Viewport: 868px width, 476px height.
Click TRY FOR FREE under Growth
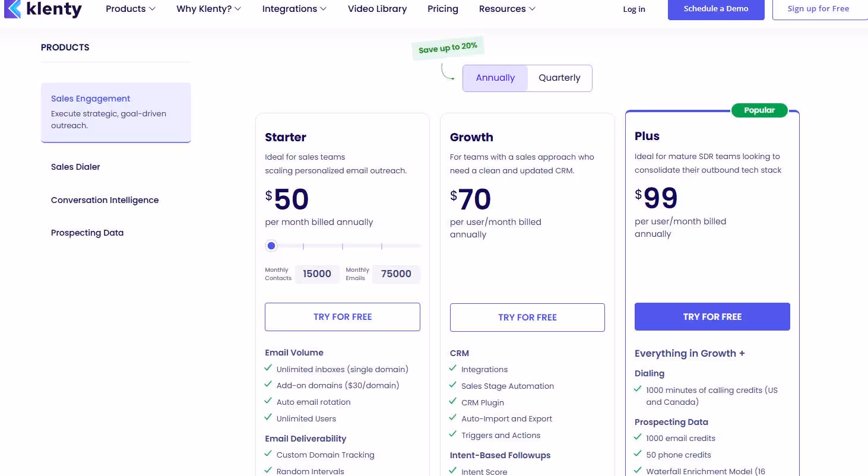527,318
